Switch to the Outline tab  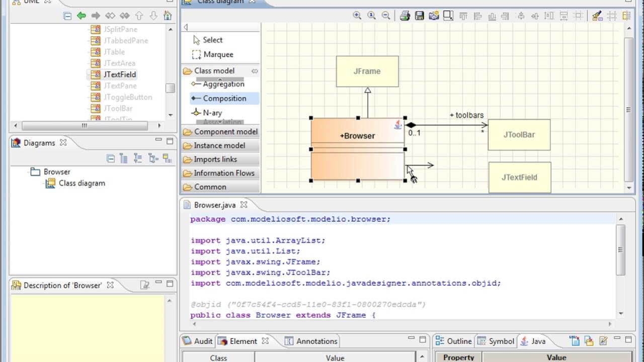pyautogui.click(x=454, y=341)
